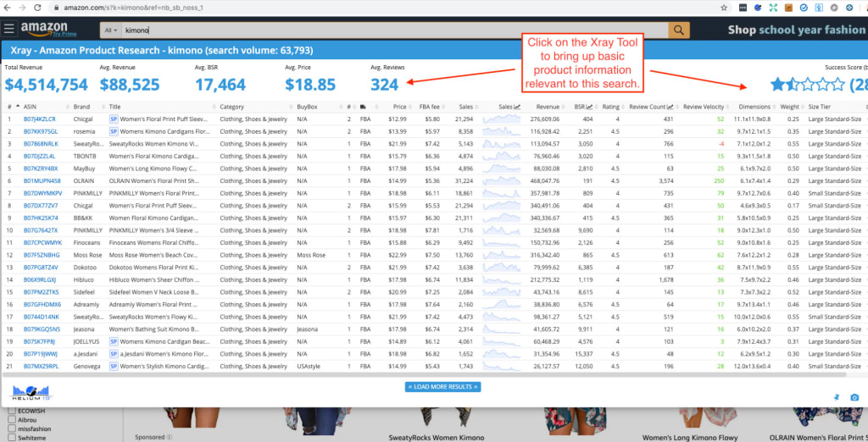This screenshot has height=442, width=868.
Task: Select the Hibluco Women's Sheer Chiffon title
Action: click(x=153, y=280)
